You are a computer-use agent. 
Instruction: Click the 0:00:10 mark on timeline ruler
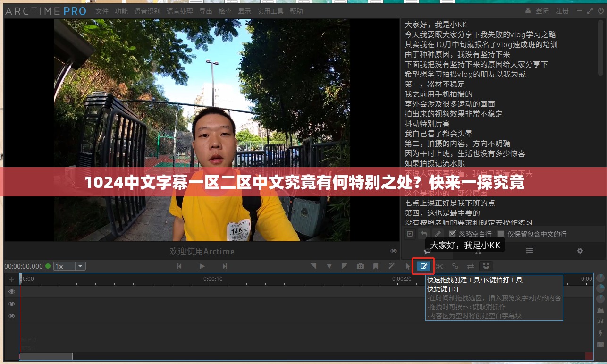coord(213,279)
